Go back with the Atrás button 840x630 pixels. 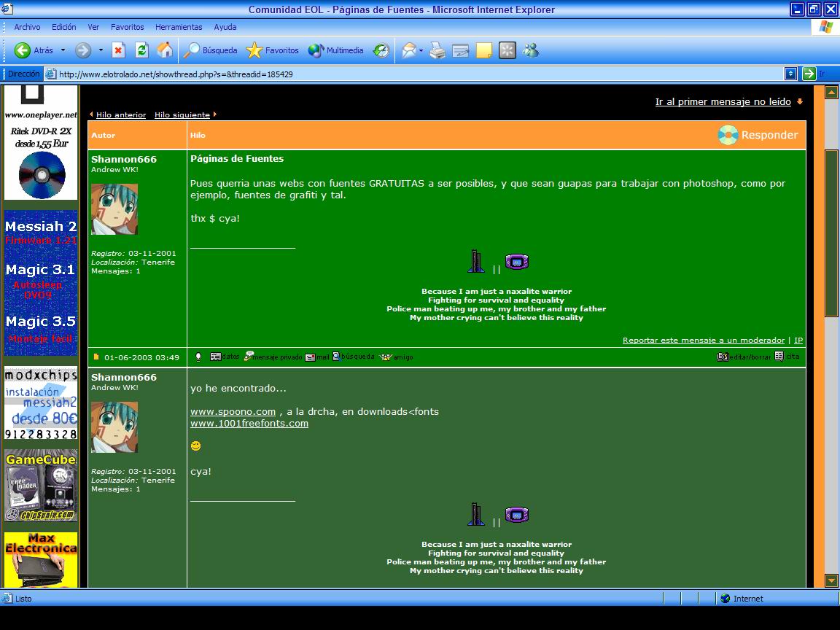[x=34, y=50]
